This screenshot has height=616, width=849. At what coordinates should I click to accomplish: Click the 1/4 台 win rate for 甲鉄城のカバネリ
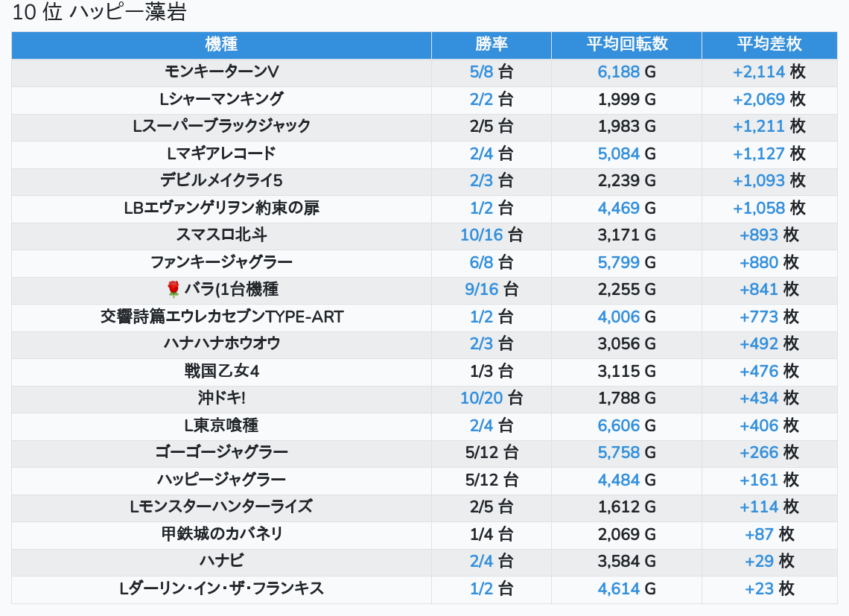tap(492, 534)
